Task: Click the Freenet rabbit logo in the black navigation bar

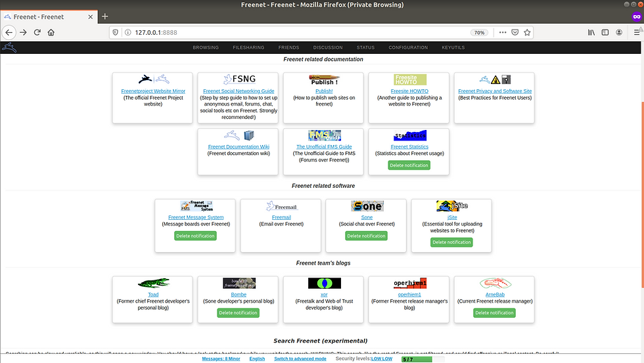Action: tap(9, 47)
